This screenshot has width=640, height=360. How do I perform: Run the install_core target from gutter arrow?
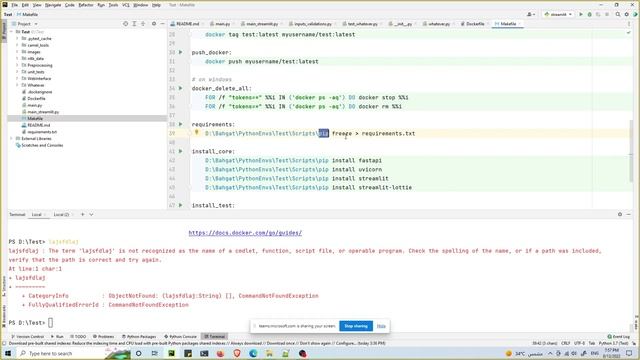[181, 151]
